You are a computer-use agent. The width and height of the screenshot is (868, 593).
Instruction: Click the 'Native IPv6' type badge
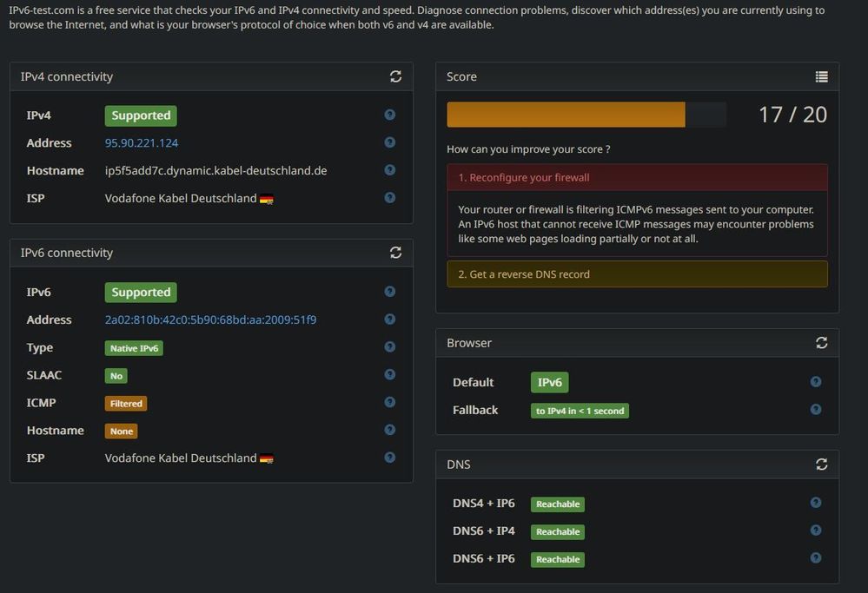point(134,348)
